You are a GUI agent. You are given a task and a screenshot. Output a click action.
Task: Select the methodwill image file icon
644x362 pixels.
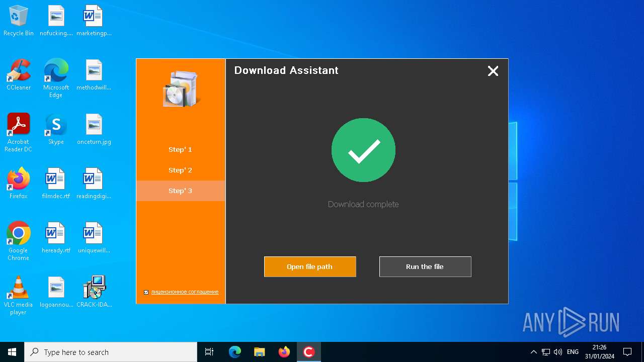click(x=94, y=75)
